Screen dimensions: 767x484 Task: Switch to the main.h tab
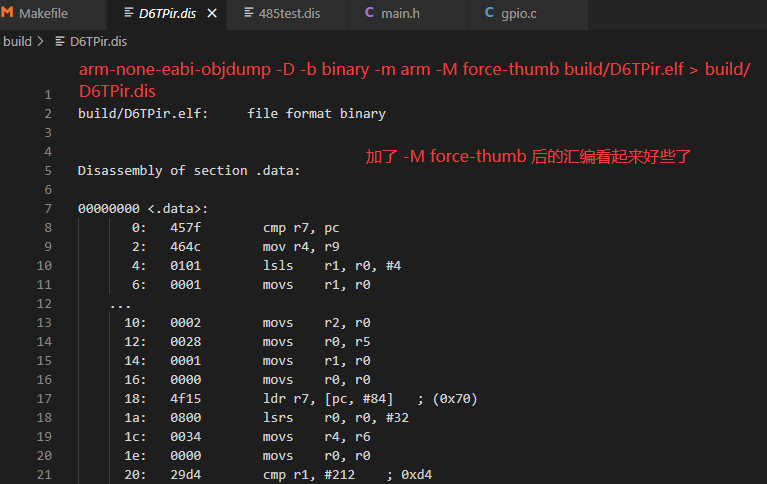click(x=408, y=14)
